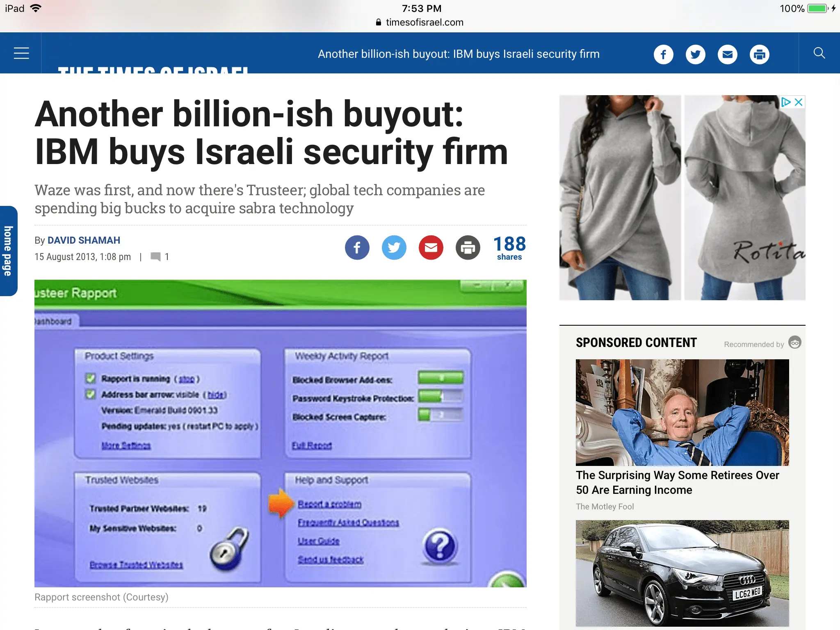Screen dimensions: 840x630
Task: Open the home page side tab
Action: 8,251
